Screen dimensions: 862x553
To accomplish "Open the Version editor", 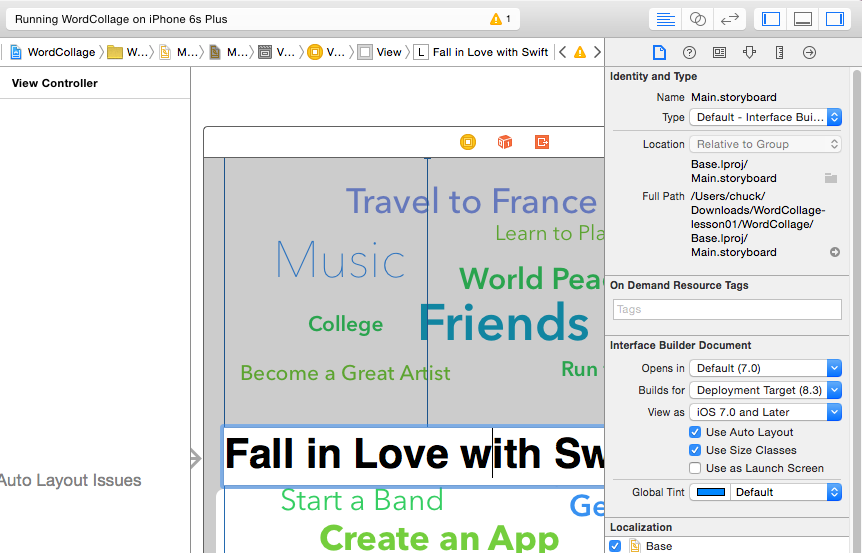I will click(730, 19).
